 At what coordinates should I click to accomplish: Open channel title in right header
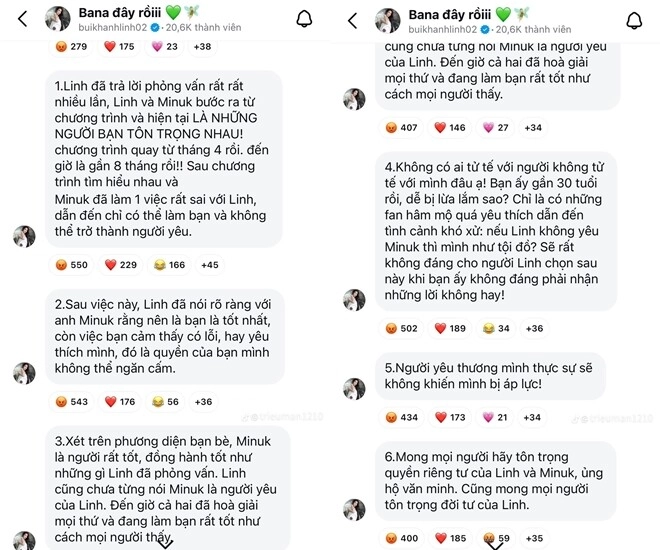(x=450, y=15)
